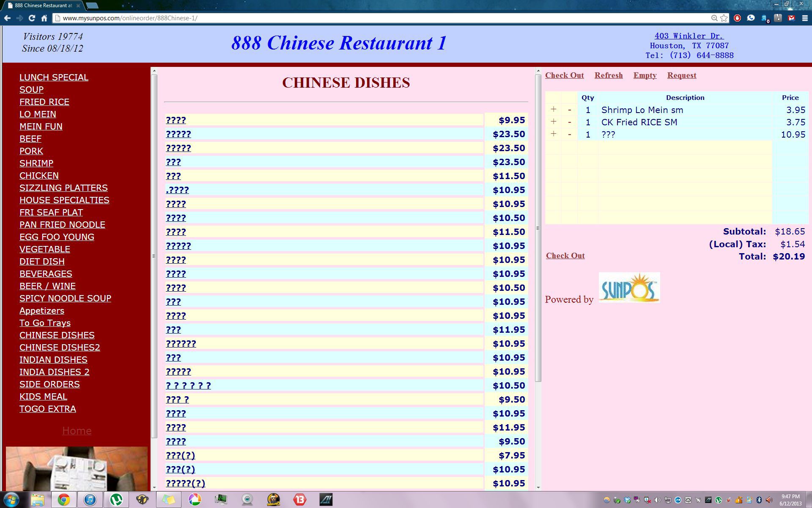The height and width of the screenshot is (508, 812).
Task: Launch iTunes from the taskbar
Action: tap(90, 500)
